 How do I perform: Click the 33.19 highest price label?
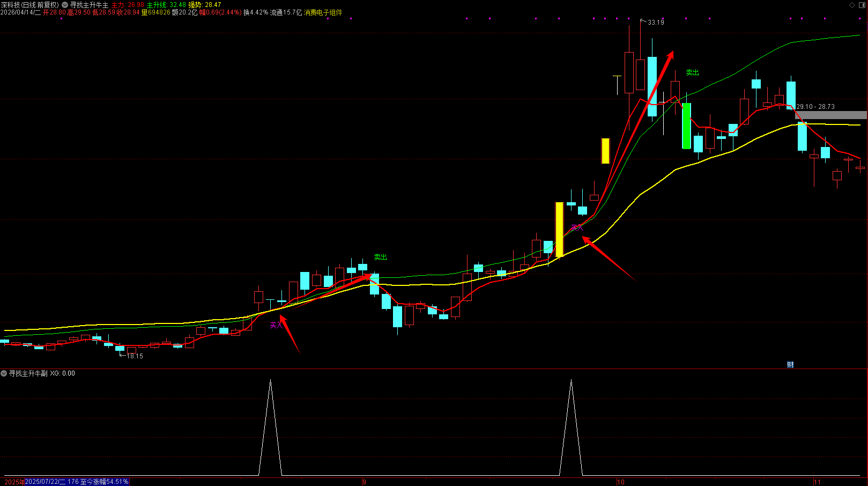[x=656, y=23]
